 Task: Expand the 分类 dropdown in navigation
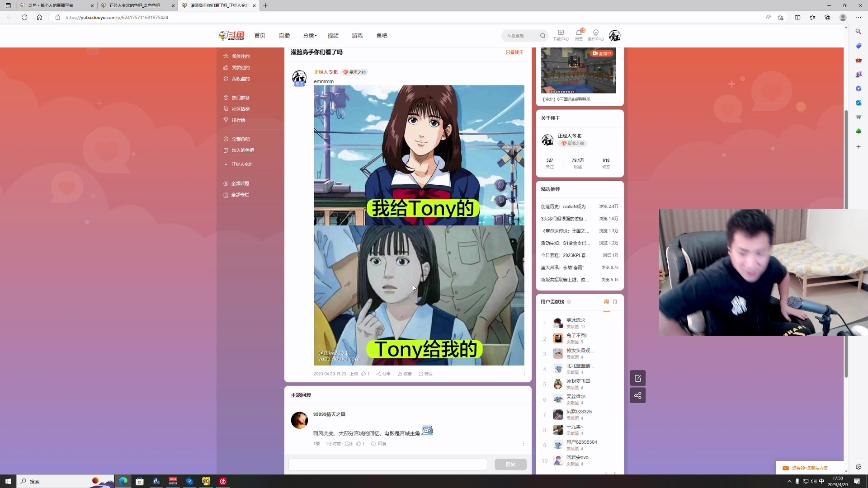click(x=310, y=35)
